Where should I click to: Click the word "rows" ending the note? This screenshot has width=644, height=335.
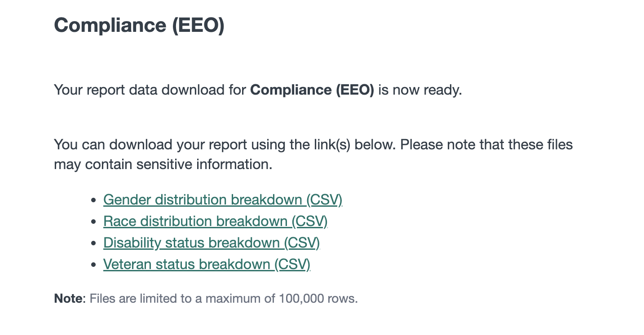coord(345,299)
